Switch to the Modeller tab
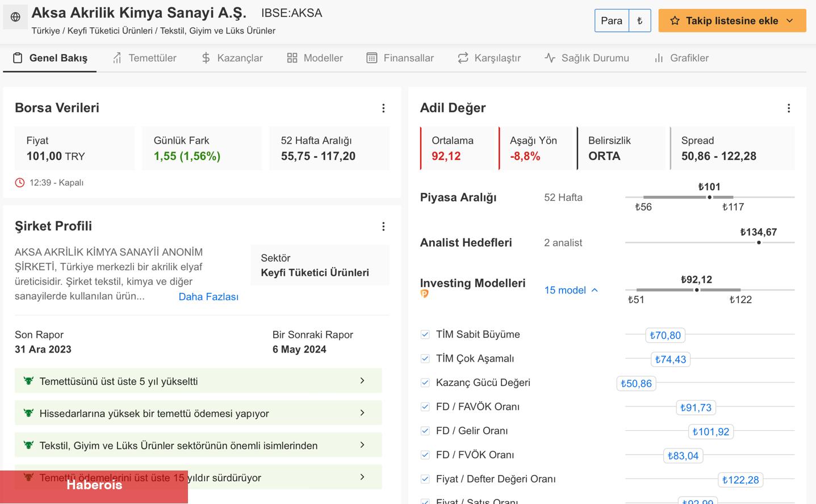Image resolution: width=816 pixels, height=504 pixels. (x=315, y=58)
